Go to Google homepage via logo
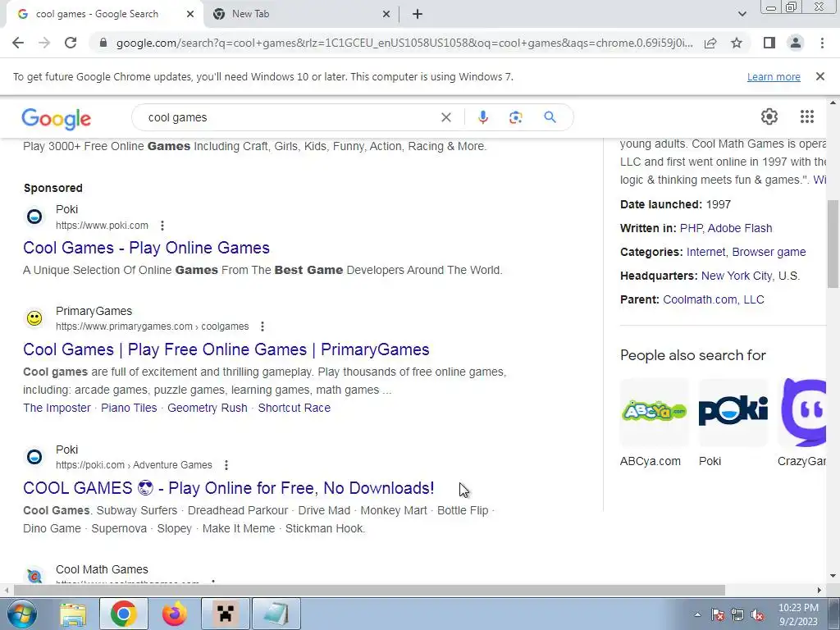The image size is (840, 630). [57, 118]
